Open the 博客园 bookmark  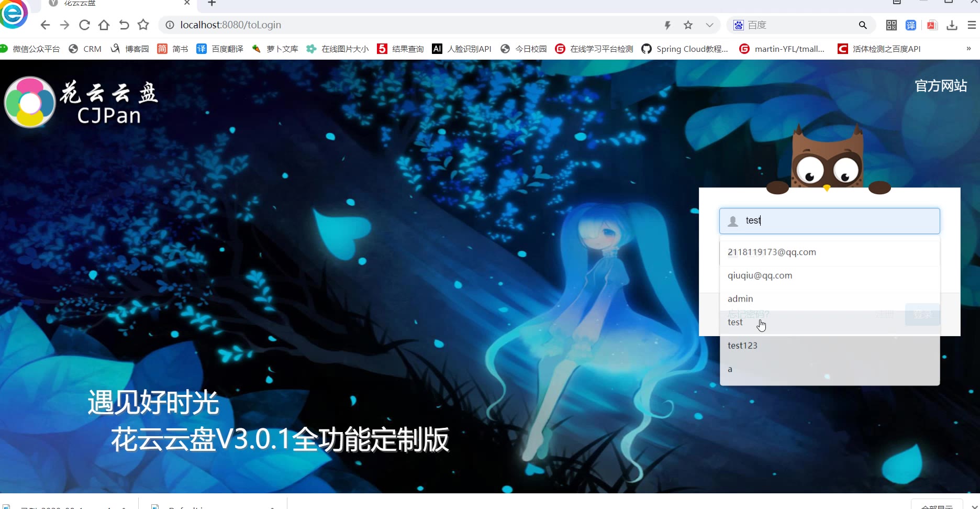click(130, 49)
